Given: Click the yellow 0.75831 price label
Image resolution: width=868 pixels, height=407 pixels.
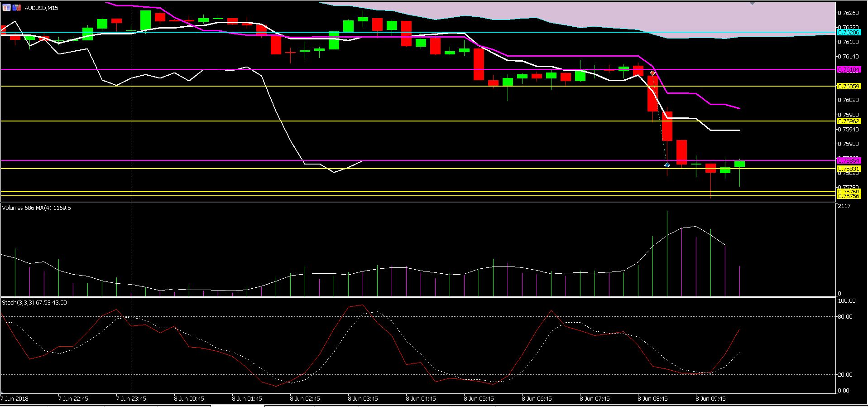Looking at the screenshot, I should click(x=849, y=169).
